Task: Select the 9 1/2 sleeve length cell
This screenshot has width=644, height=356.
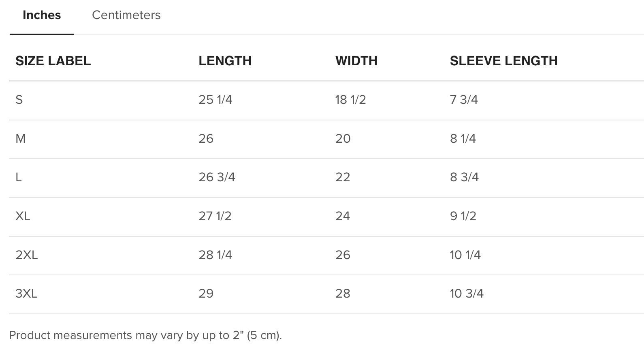Action: (463, 216)
